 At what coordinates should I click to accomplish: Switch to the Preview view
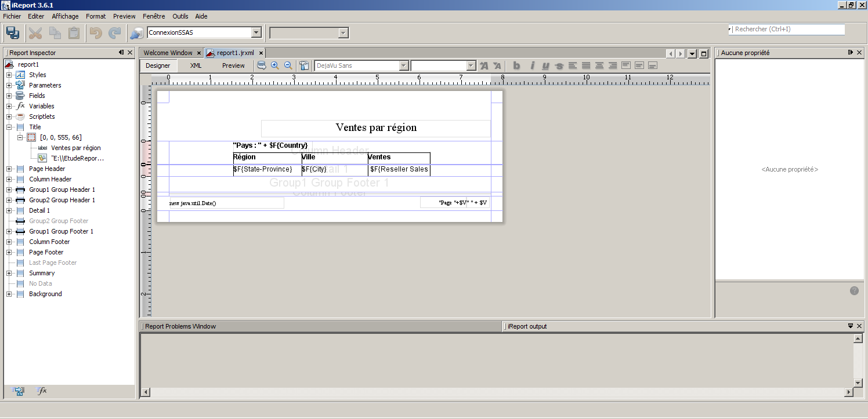233,65
